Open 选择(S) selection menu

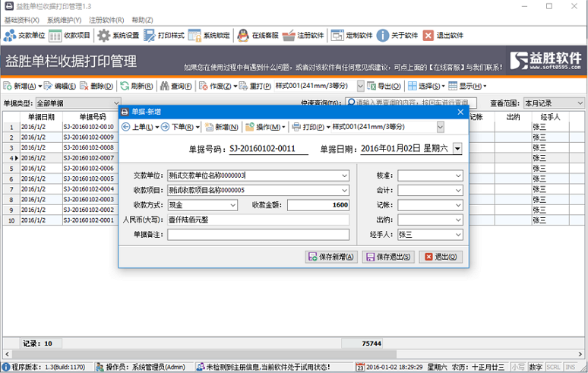[x=426, y=86]
